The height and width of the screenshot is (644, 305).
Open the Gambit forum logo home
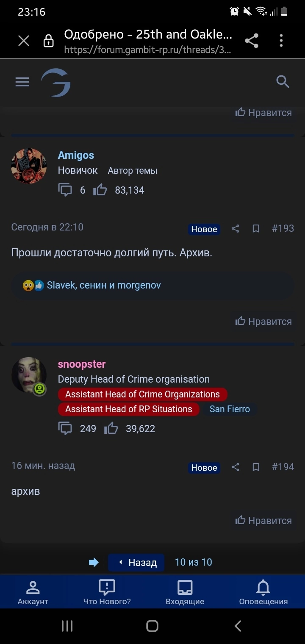(x=55, y=82)
